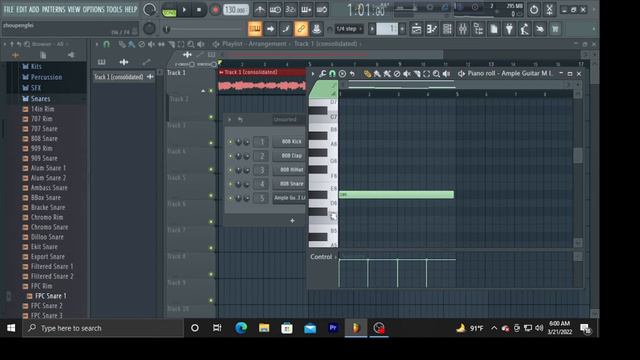Open the PATTERNS menu
This screenshot has width=640, height=360.
point(53,9)
